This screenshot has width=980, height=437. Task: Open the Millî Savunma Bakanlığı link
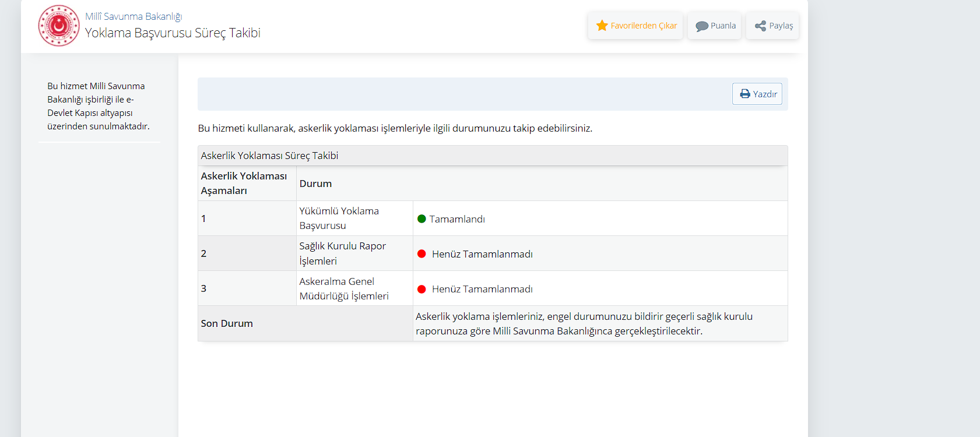pyautogui.click(x=134, y=16)
